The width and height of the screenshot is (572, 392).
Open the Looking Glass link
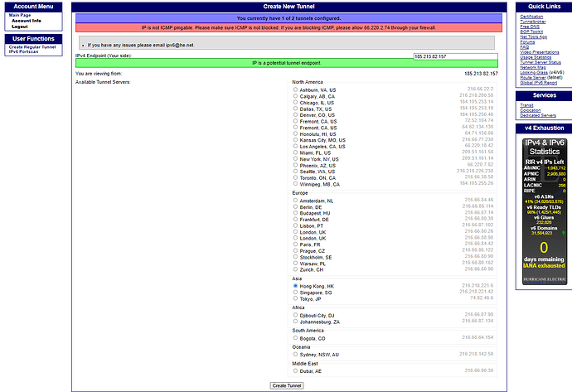534,73
